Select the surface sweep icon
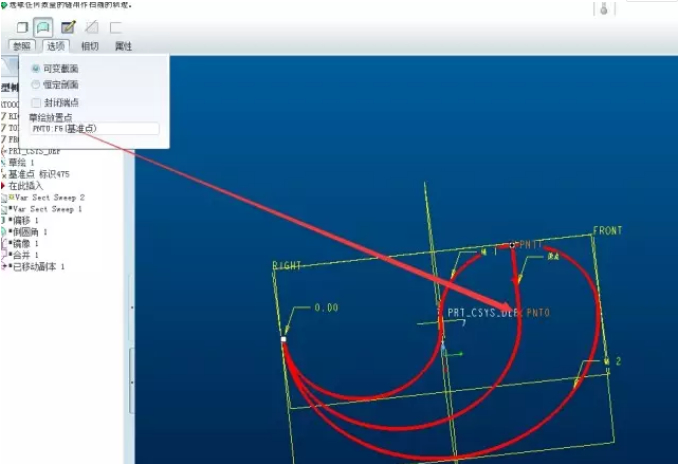 pyautogui.click(x=44, y=27)
